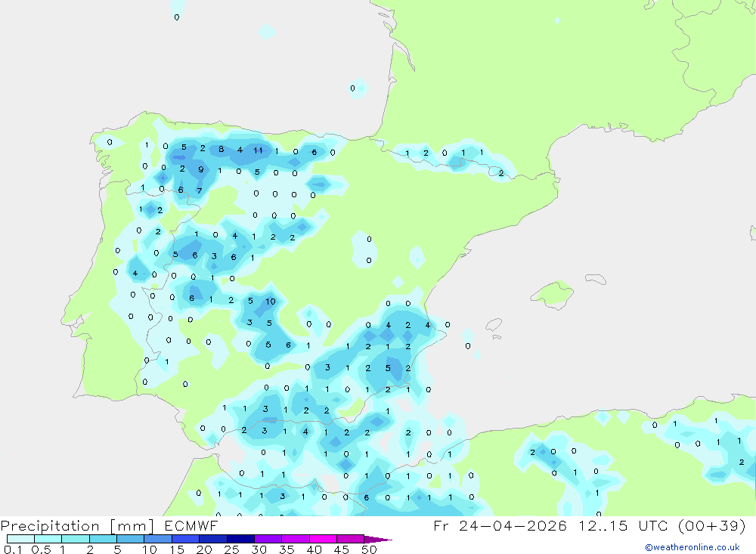Click the "[mm]" unit label
Screen dimensions: 756x554
[x=132, y=525]
